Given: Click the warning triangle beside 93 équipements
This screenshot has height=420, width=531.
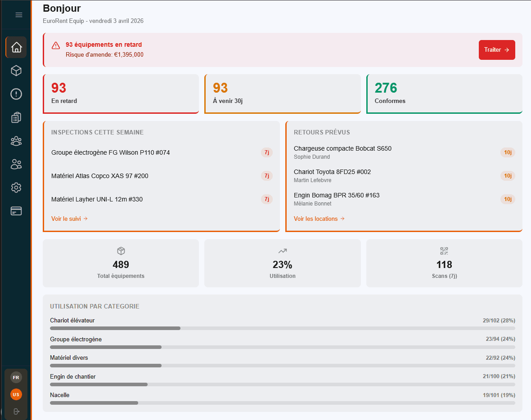Looking at the screenshot, I should tap(56, 45).
